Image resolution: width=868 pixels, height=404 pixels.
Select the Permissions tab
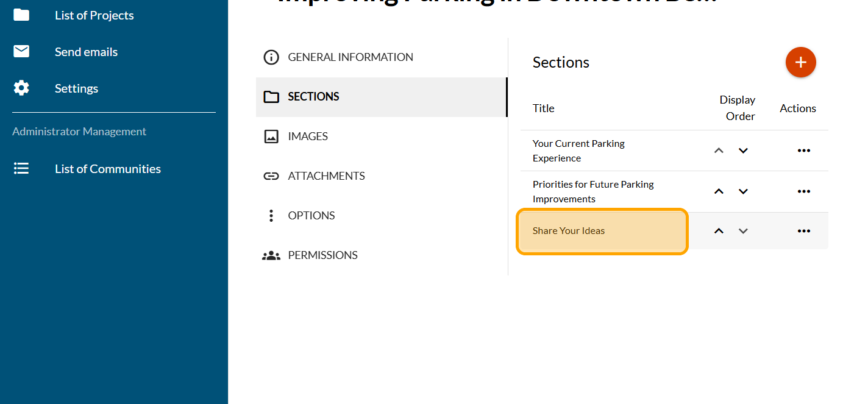point(322,255)
